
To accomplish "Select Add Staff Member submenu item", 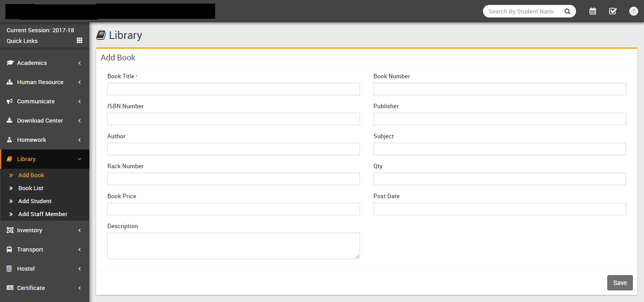I will (42, 214).
